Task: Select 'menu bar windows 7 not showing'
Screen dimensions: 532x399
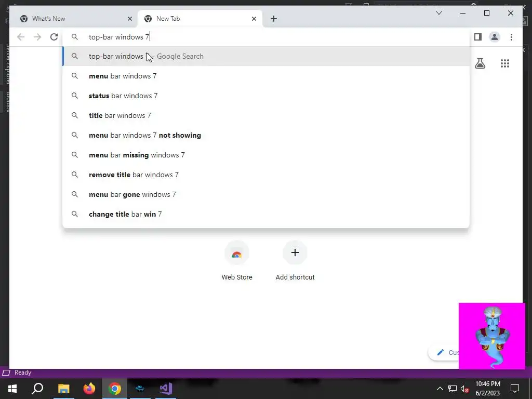Action: tap(267, 135)
